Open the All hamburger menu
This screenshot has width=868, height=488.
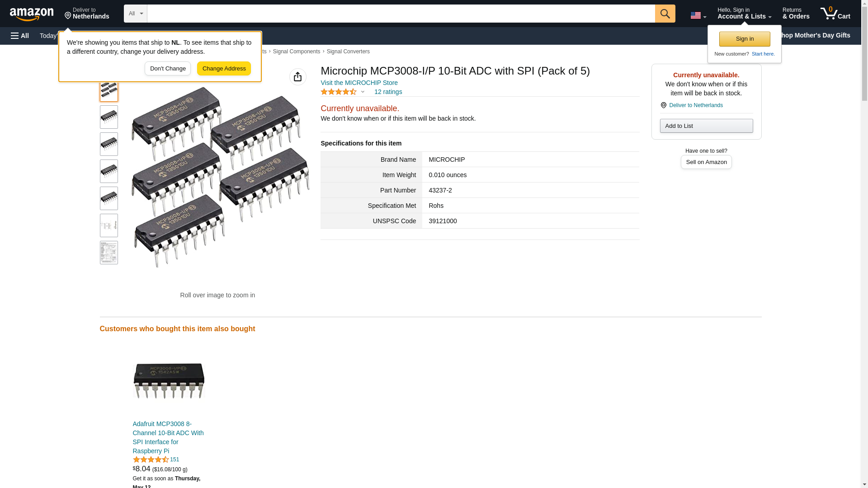pyautogui.click(x=20, y=36)
